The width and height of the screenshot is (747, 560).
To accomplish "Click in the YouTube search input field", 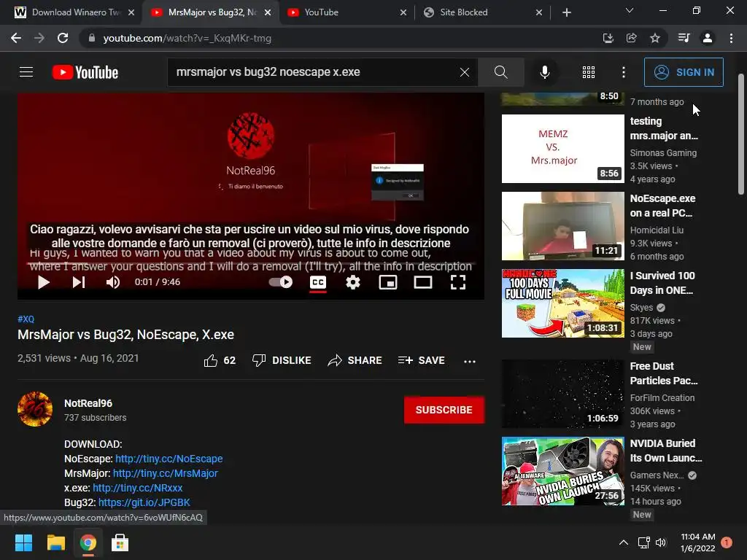I will pos(314,72).
